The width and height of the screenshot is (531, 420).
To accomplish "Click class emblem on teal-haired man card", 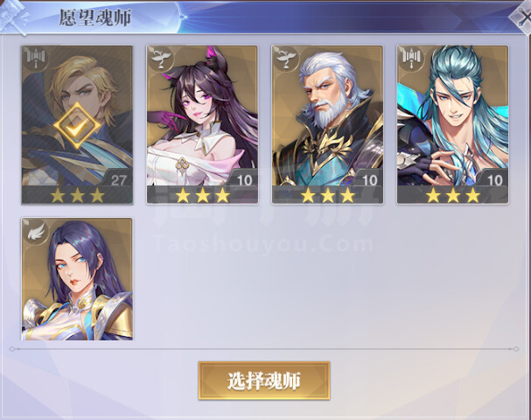I will click(x=411, y=59).
